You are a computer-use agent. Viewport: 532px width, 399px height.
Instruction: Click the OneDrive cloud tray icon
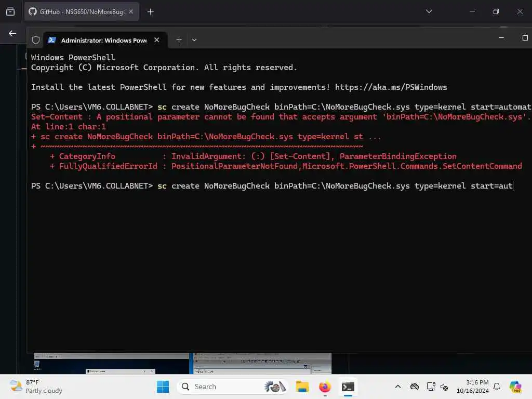point(414,387)
